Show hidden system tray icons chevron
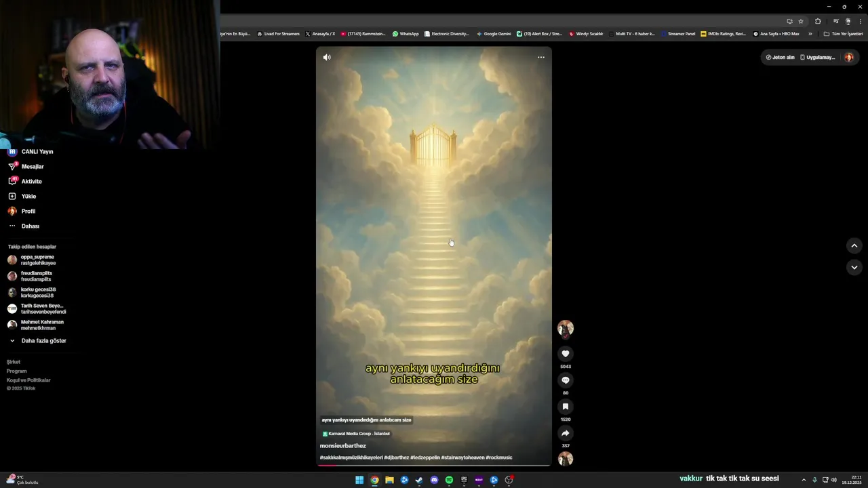The image size is (868, 488). [804, 480]
